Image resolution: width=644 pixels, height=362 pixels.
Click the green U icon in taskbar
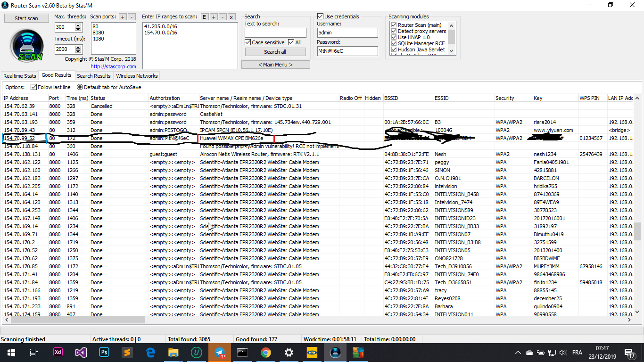[x=197, y=352]
